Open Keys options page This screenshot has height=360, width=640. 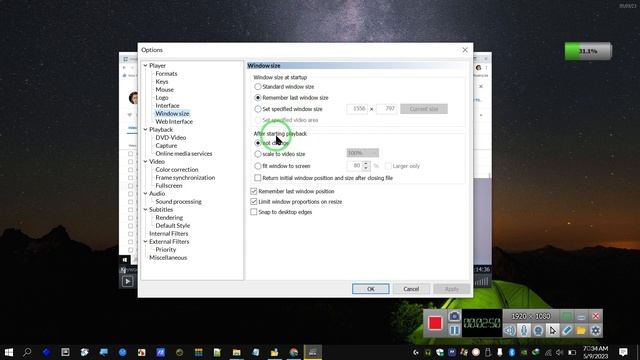point(162,82)
